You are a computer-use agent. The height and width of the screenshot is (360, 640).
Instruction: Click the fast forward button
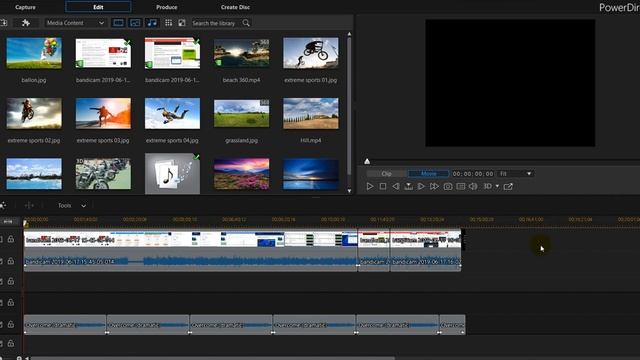(434, 186)
